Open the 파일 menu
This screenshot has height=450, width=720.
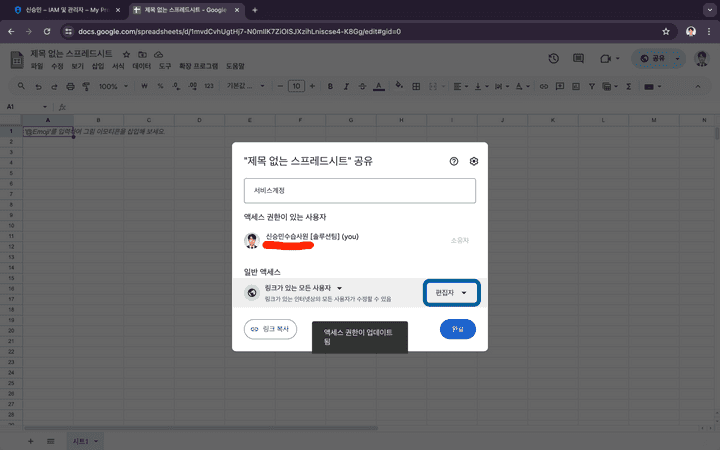click(37, 66)
